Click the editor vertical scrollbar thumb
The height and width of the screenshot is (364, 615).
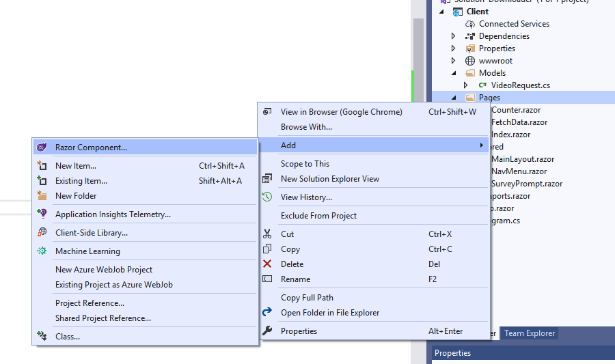418,59
